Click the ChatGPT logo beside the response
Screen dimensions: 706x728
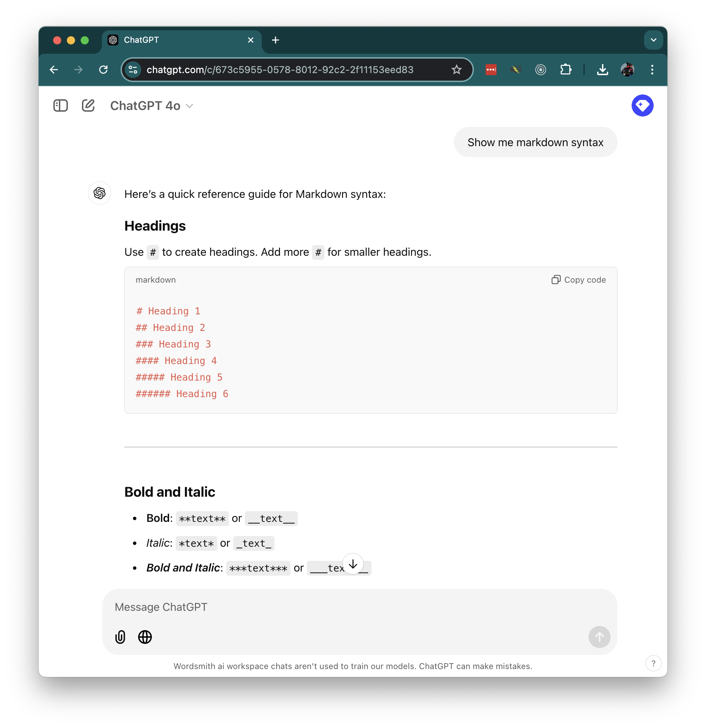click(99, 193)
